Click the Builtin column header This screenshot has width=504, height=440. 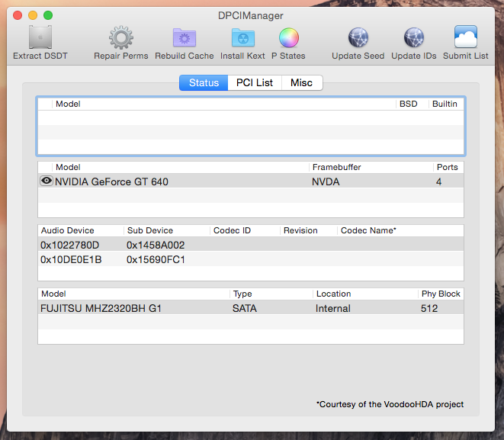click(x=445, y=104)
